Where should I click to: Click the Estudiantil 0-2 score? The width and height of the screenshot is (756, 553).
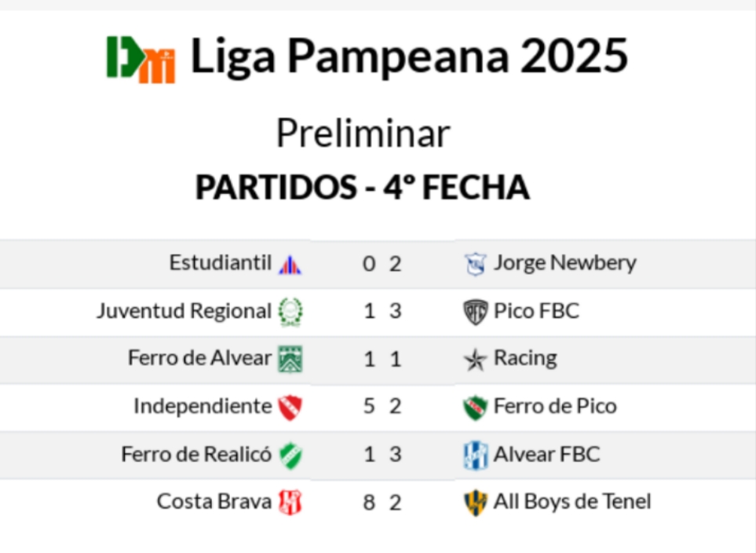(x=382, y=264)
